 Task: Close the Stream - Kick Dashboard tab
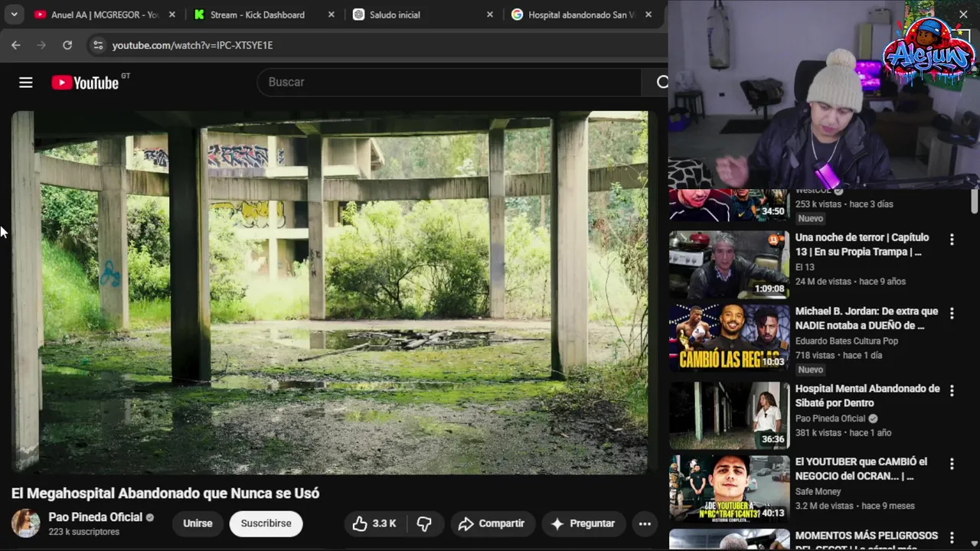coord(331,15)
